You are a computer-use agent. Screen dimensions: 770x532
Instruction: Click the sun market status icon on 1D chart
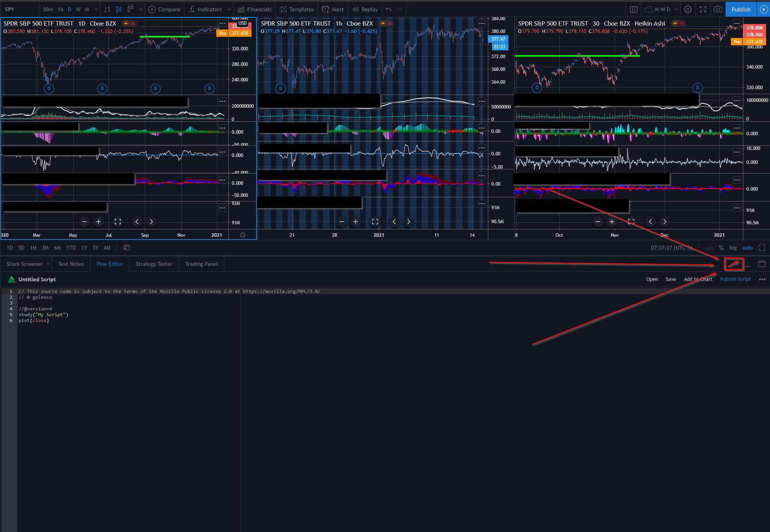126,23
